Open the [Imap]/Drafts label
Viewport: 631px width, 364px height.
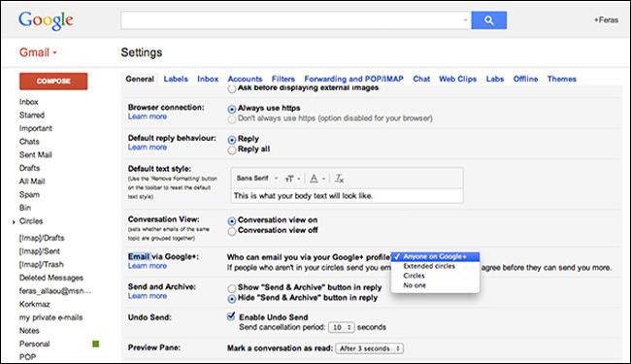tap(42, 238)
